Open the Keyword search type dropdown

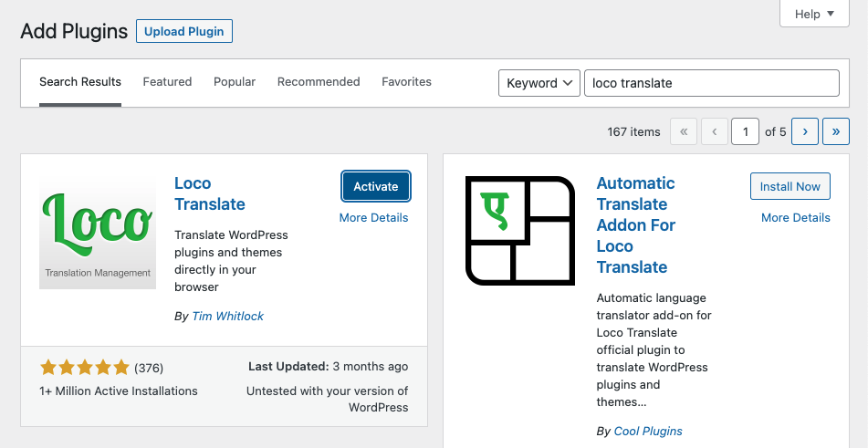click(539, 83)
